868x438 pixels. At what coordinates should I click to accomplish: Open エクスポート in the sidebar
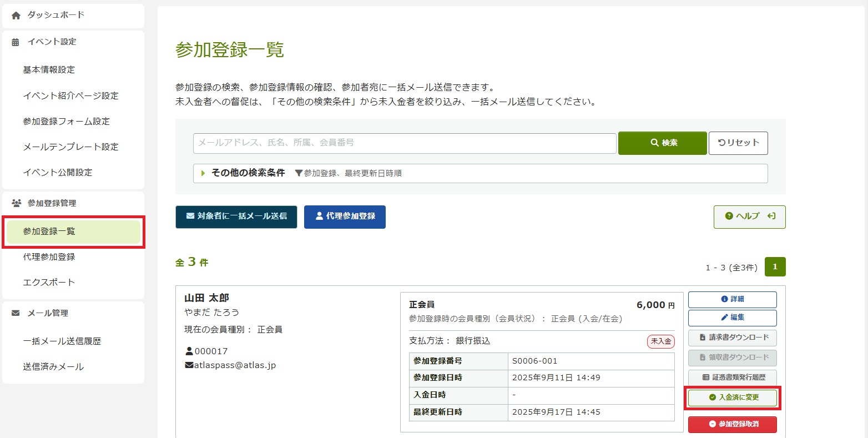tap(49, 283)
